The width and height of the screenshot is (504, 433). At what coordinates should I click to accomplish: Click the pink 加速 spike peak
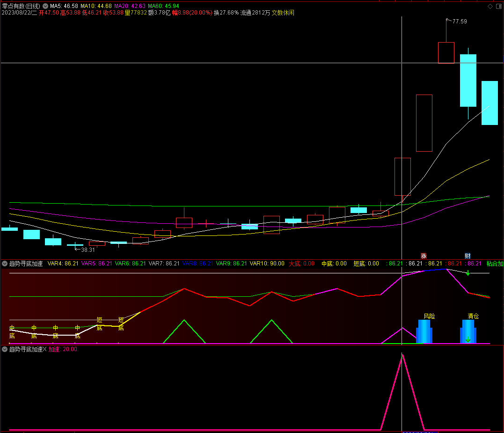(x=402, y=355)
